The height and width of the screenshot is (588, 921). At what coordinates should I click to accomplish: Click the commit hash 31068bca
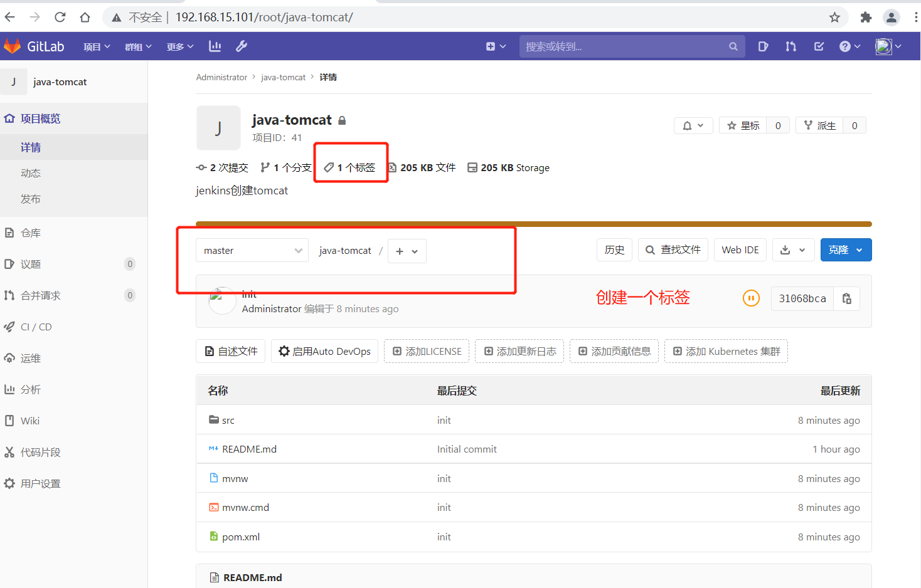tap(802, 298)
